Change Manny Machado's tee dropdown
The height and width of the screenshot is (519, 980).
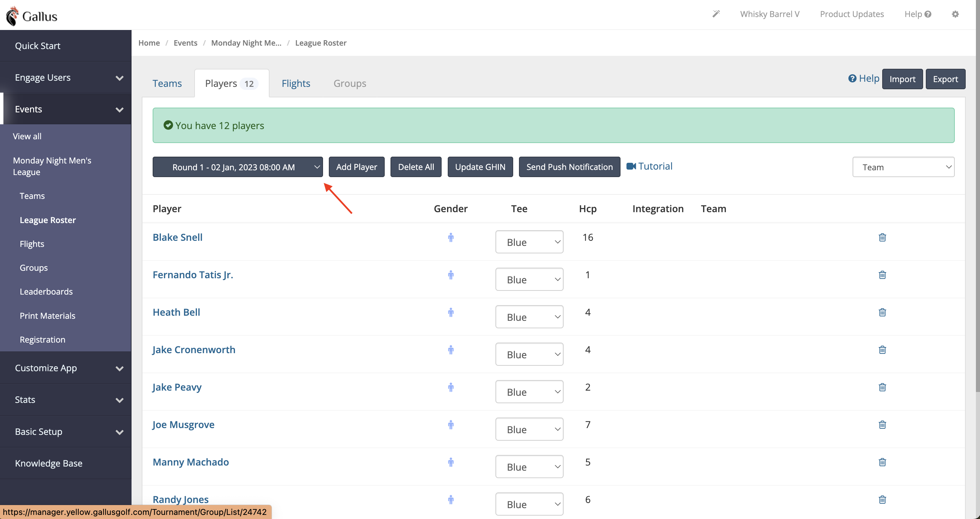(x=529, y=467)
